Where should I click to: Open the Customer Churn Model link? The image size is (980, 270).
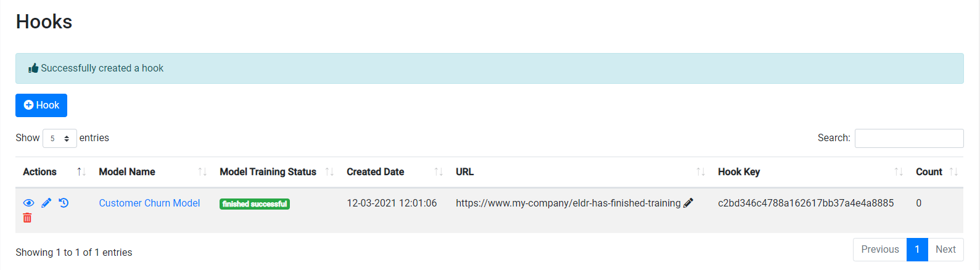pyautogui.click(x=149, y=203)
